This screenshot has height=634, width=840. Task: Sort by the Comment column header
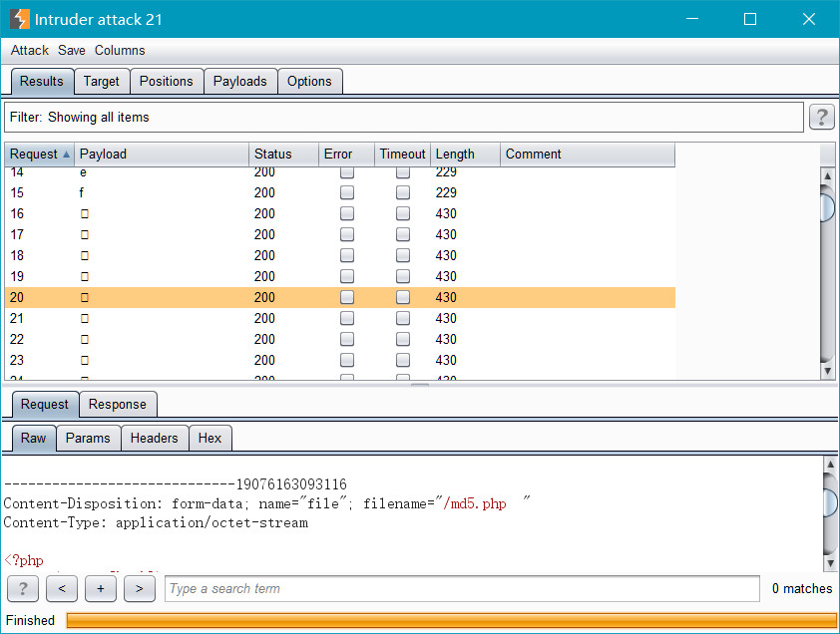tap(588, 155)
